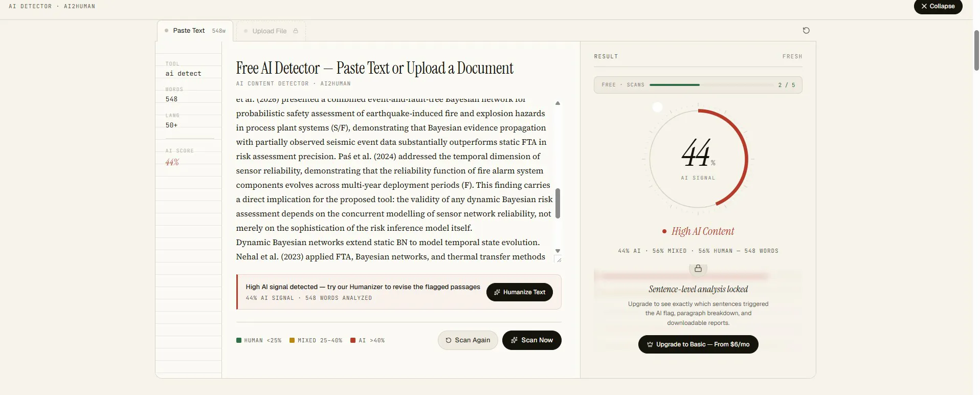Click the red AI >40% legend swatch
This screenshot has width=980, height=395.
(x=353, y=340)
